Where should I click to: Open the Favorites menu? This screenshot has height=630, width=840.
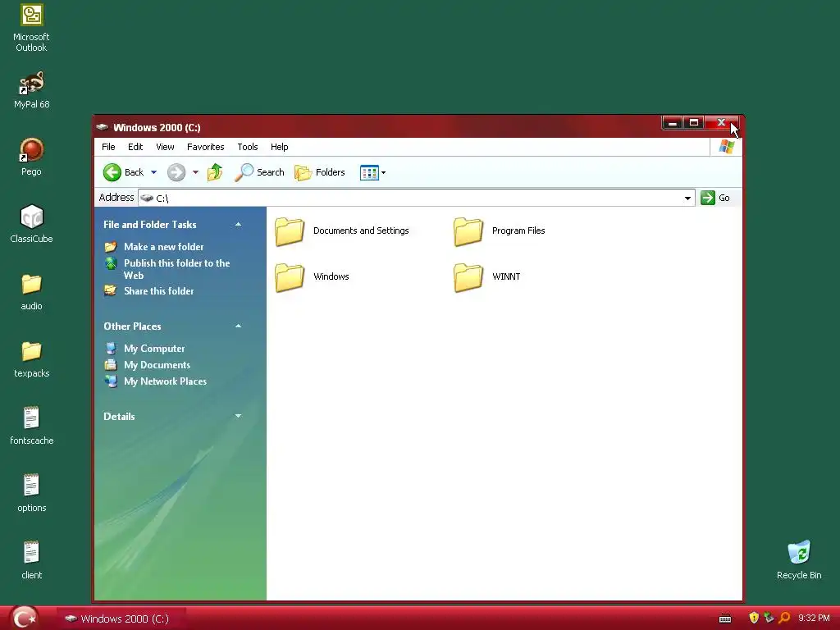[x=205, y=147]
